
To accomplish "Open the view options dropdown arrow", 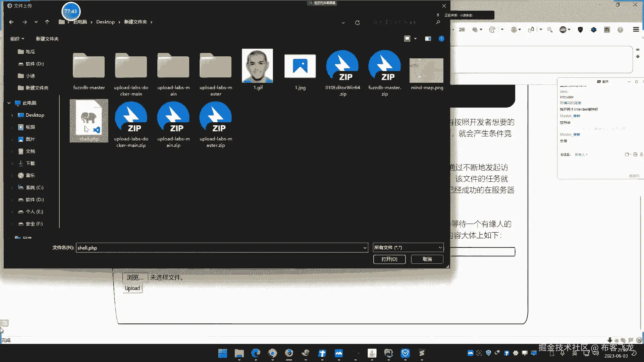I will [x=415, y=39].
